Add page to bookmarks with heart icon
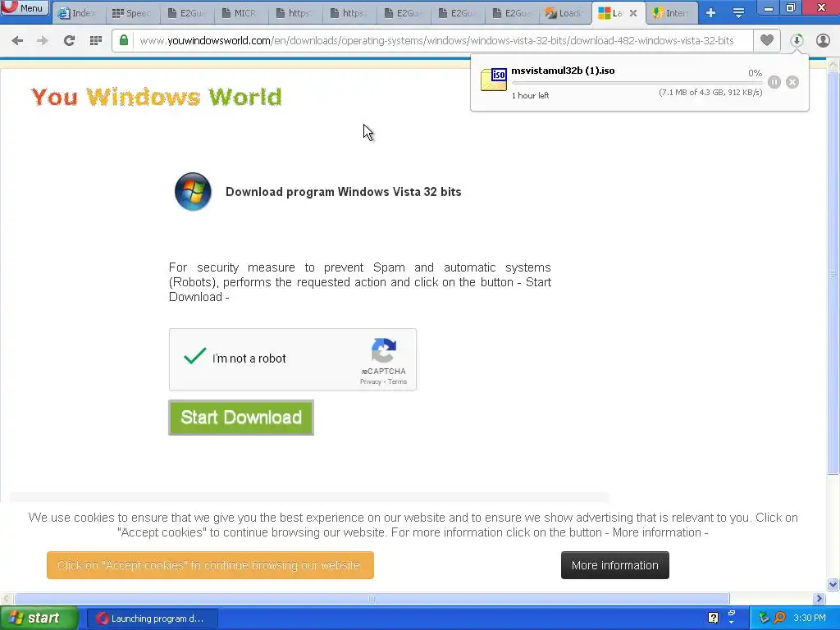Viewport: 840px width, 630px height. click(x=767, y=40)
